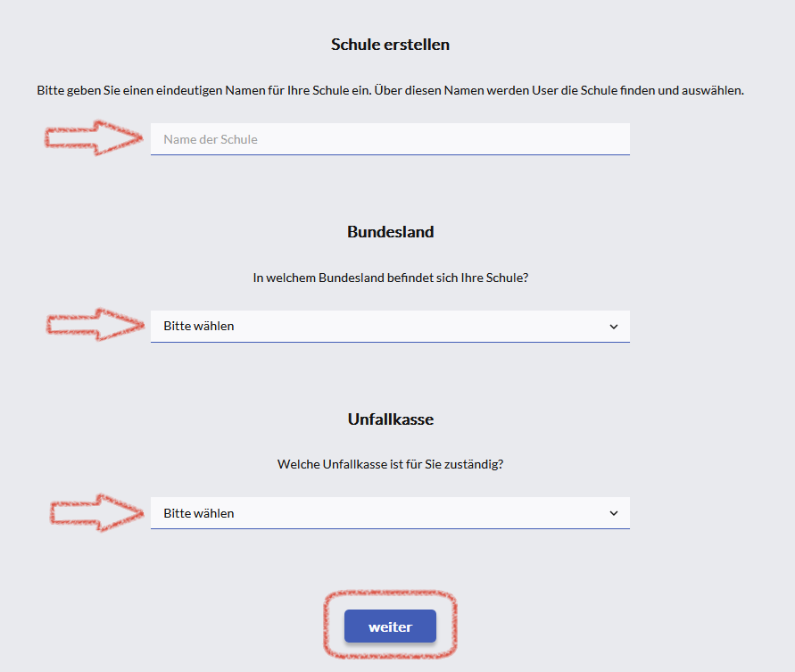Viewport: 795px width, 672px height.
Task: Click the red arrow pointing at school name field
Action: [95, 137]
